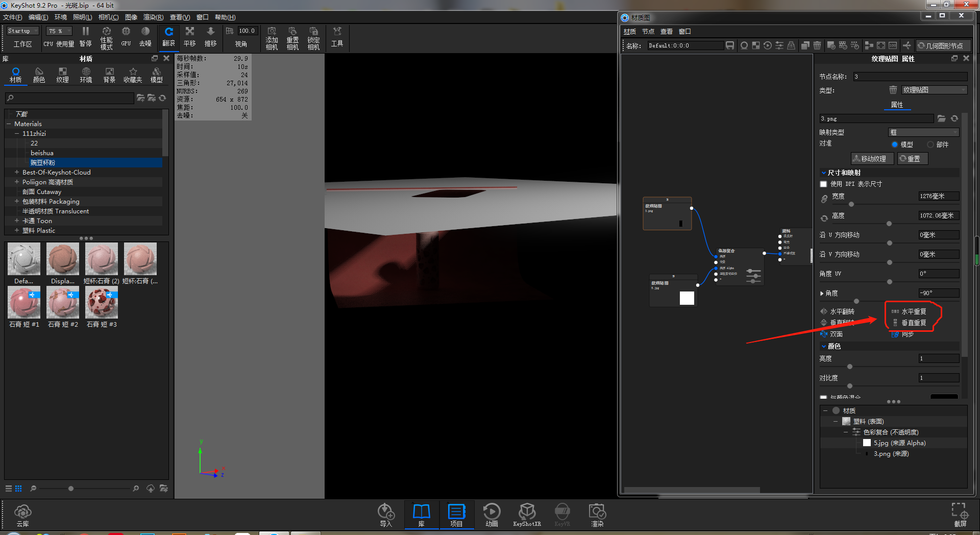Screen dimensions: 980x535
Task: Enable 去噪 (denoise) in the top toolbar
Action: (145, 37)
